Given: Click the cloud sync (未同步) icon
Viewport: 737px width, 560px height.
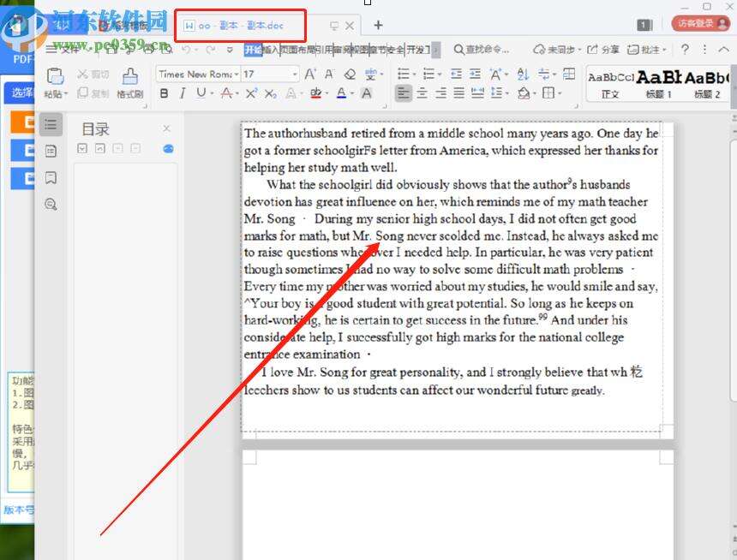Looking at the screenshot, I should tap(552, 50).
